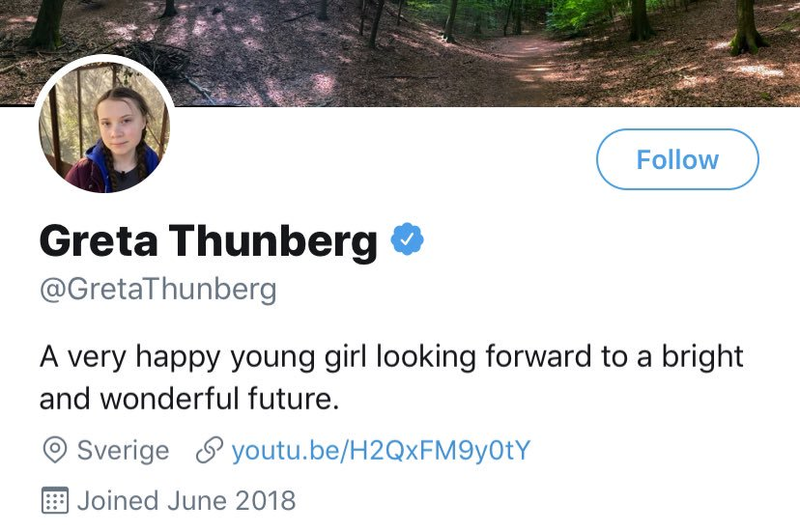Click the Joined June 2018 text
Viewport: 800px width, 532px height.
[x=186, y=501]
